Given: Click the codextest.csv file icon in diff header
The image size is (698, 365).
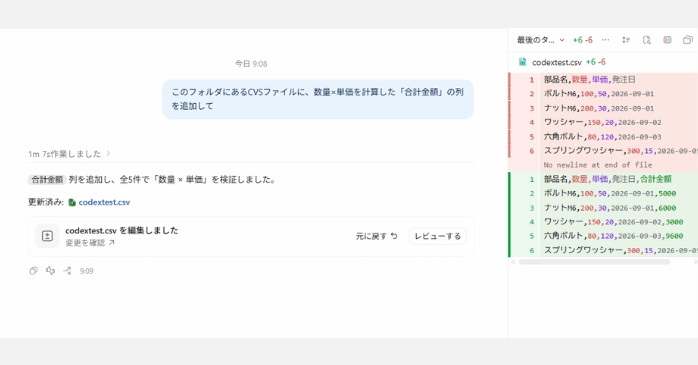Looking at the screenshot, I should click(x=523, y=62).
